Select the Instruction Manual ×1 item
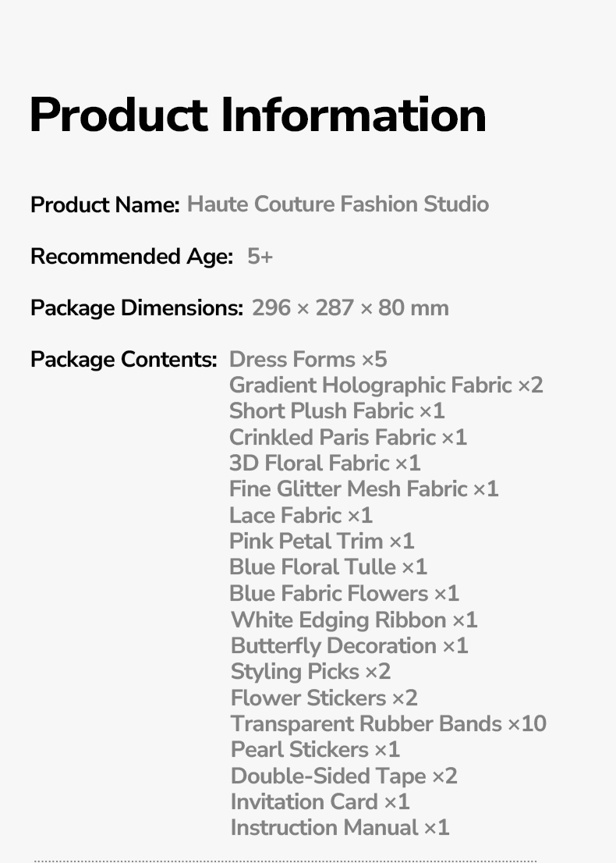 pyautogui.click(x=340, y=828)
